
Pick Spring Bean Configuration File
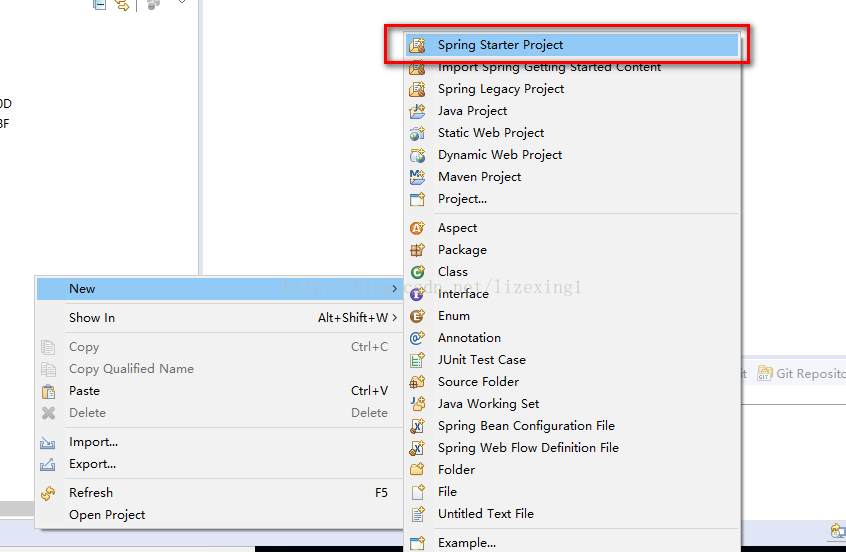pyautogui.click(x=572, y=426)
